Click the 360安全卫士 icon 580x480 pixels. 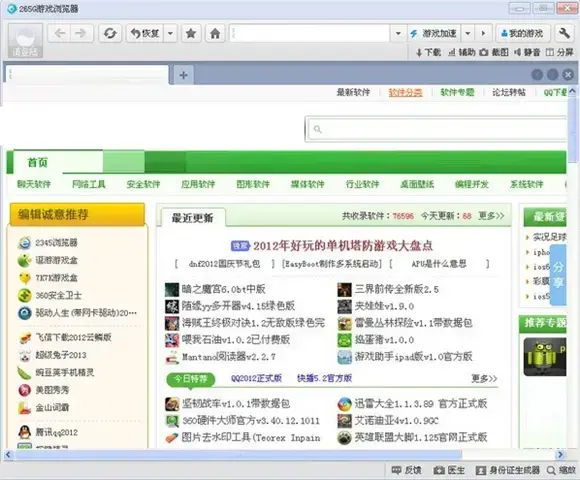[25, 295]
